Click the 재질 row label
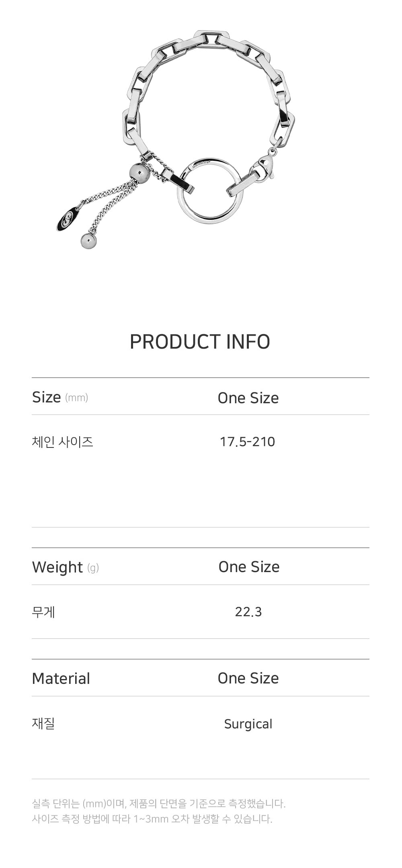Screen dimensions: 402x868 tap(43, 724)
